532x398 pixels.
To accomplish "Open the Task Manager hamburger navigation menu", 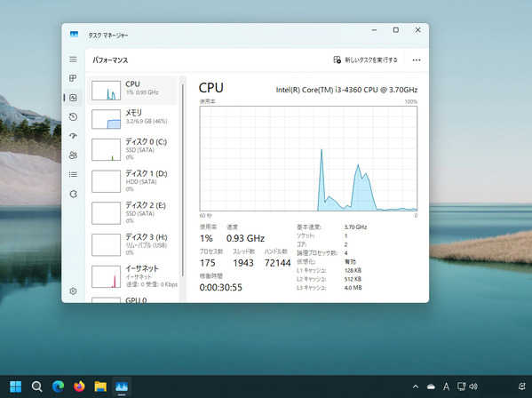I will click(x=73, y=60).
